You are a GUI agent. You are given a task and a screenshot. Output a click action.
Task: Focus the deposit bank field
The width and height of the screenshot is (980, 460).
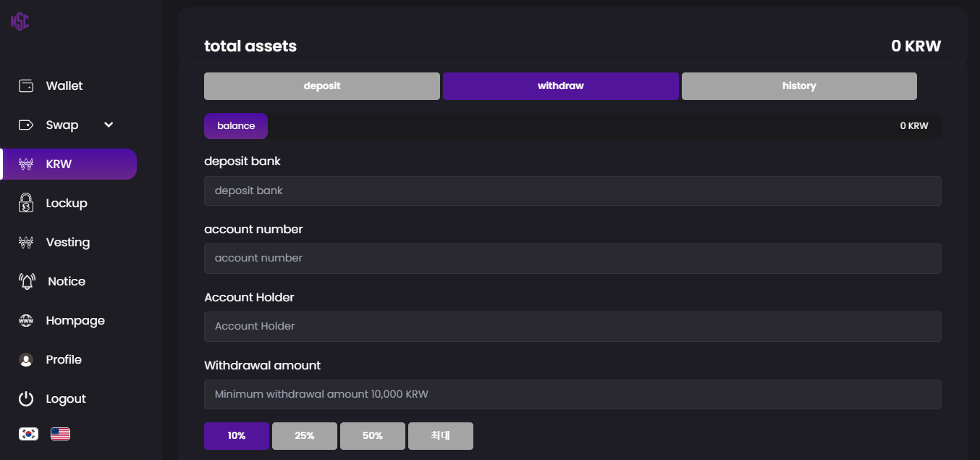573,191
